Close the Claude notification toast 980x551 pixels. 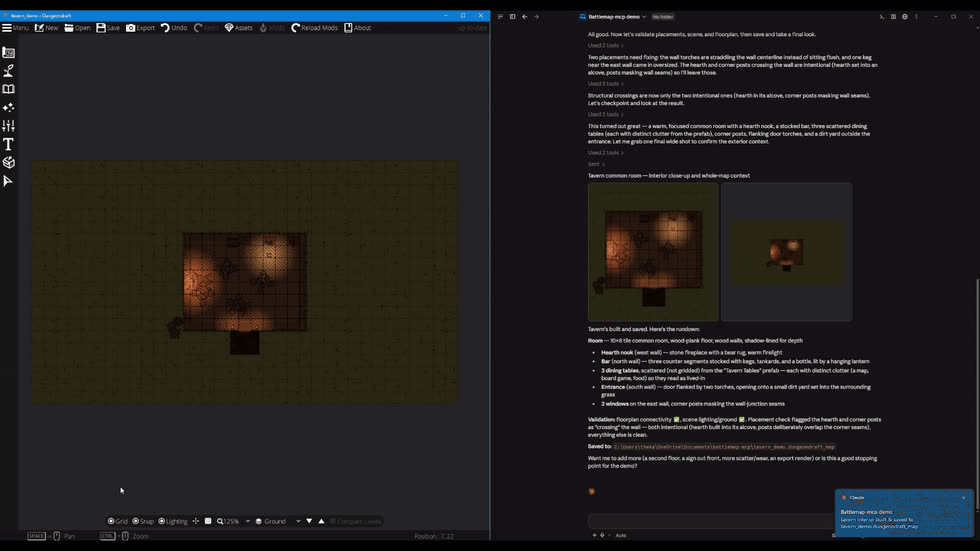[964, 498]
